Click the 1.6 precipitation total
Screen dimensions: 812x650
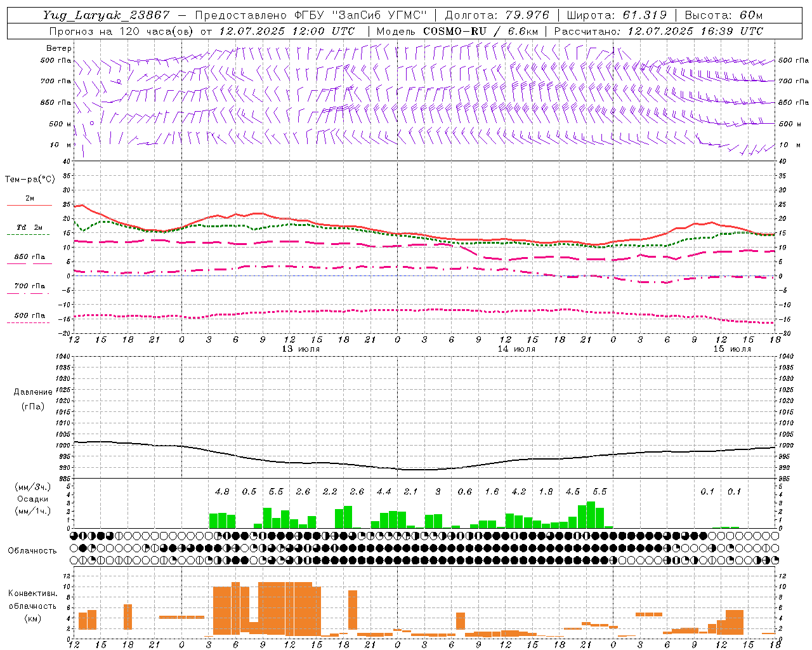tap(492, 491)
